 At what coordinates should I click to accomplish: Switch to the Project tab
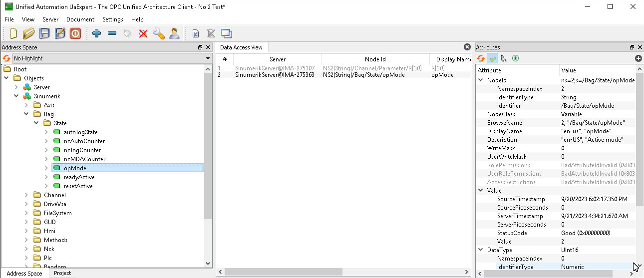pyautogui.click(x=62, y=273)
